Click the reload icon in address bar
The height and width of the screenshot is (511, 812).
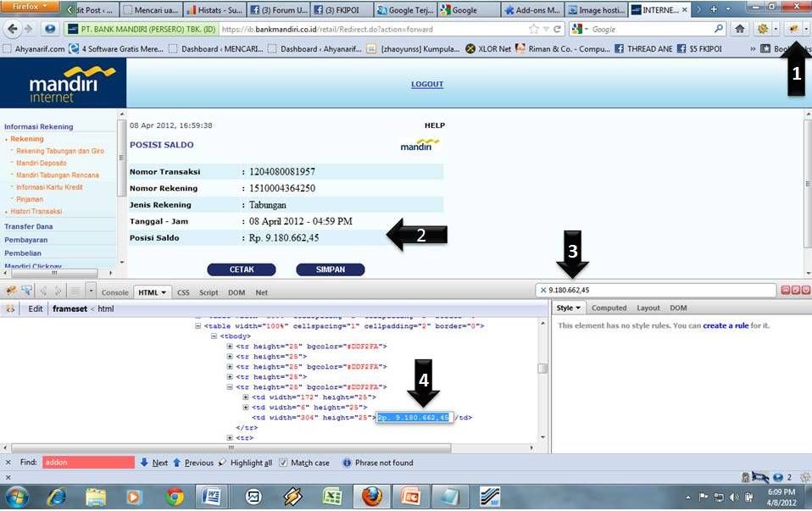(557, 30)
